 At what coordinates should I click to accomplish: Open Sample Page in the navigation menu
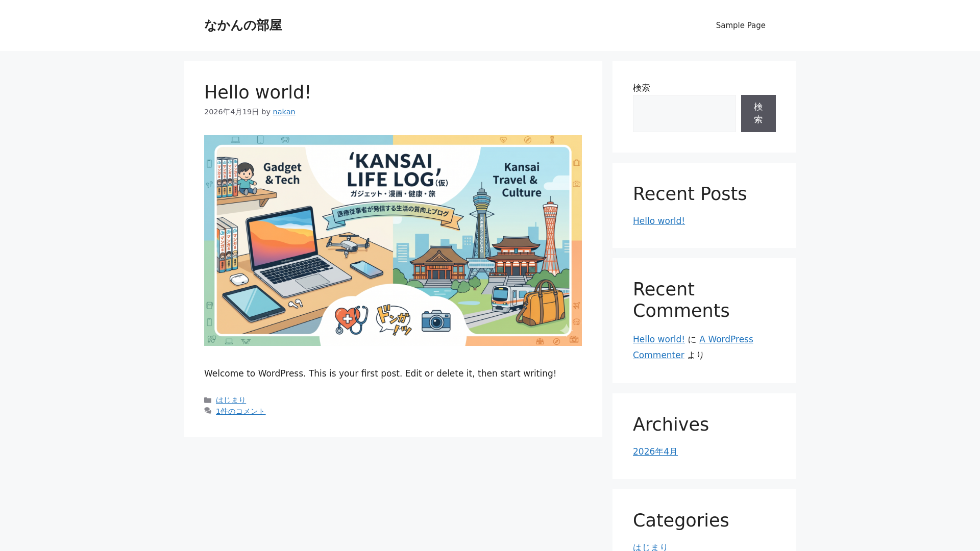coord(741,26)
